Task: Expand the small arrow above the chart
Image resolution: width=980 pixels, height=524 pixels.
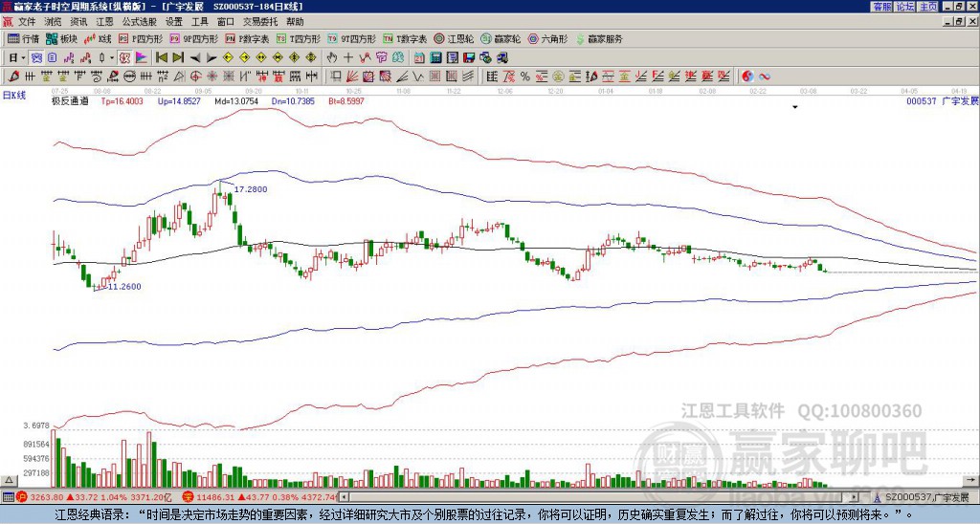Action: tap(794, 108)
